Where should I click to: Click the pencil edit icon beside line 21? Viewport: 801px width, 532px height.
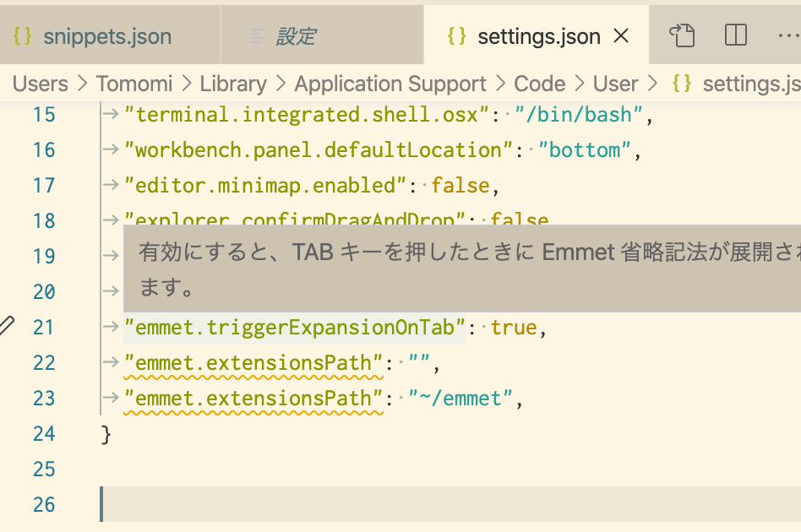[x=7, y=326]
